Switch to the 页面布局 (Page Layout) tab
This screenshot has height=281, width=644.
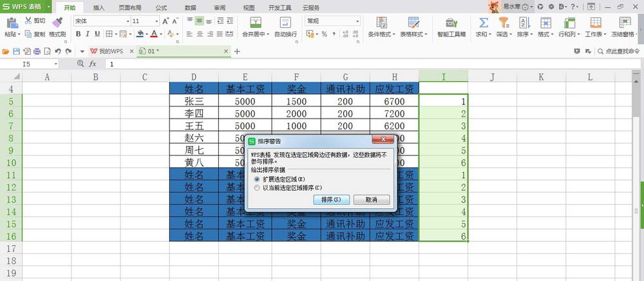coord(129,8)
